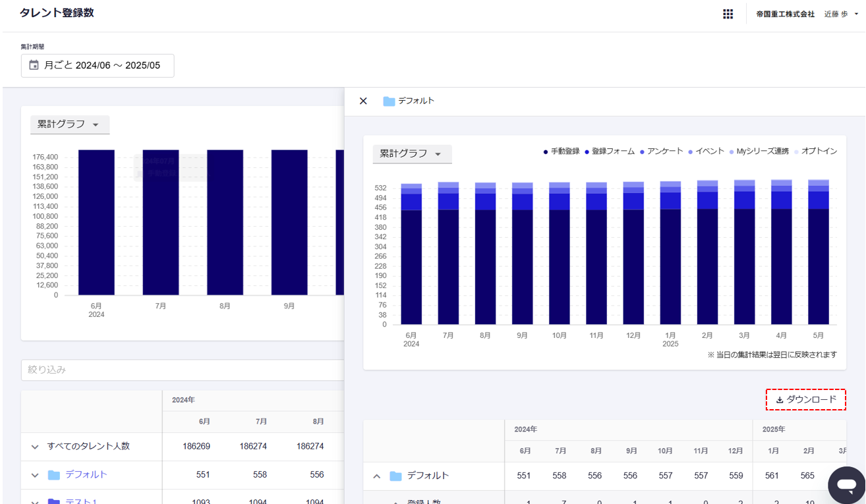Click the calendar icon in date range
The width and height of the screenshot is (866, 504).
pos(34,65)
